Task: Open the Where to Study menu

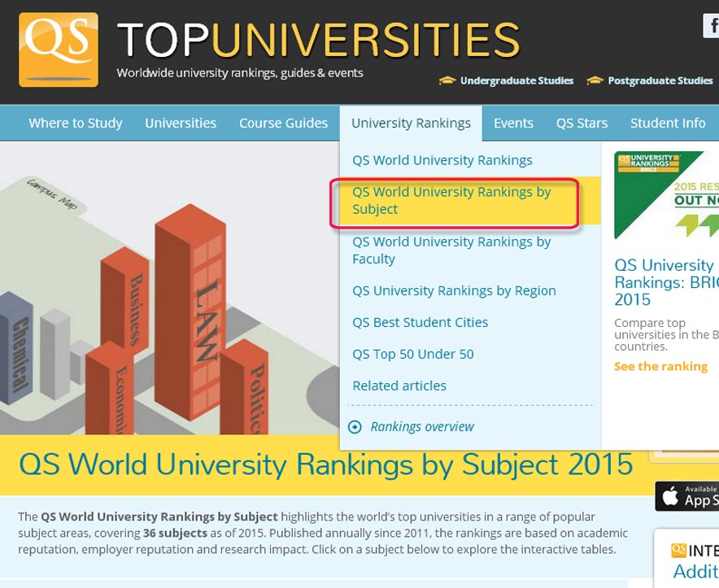Action: tap(76, 123)
